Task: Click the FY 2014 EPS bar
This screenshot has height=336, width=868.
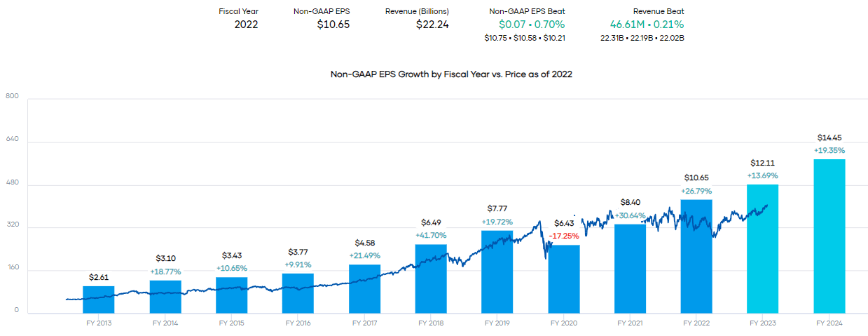Action: [x=165, y=297]
